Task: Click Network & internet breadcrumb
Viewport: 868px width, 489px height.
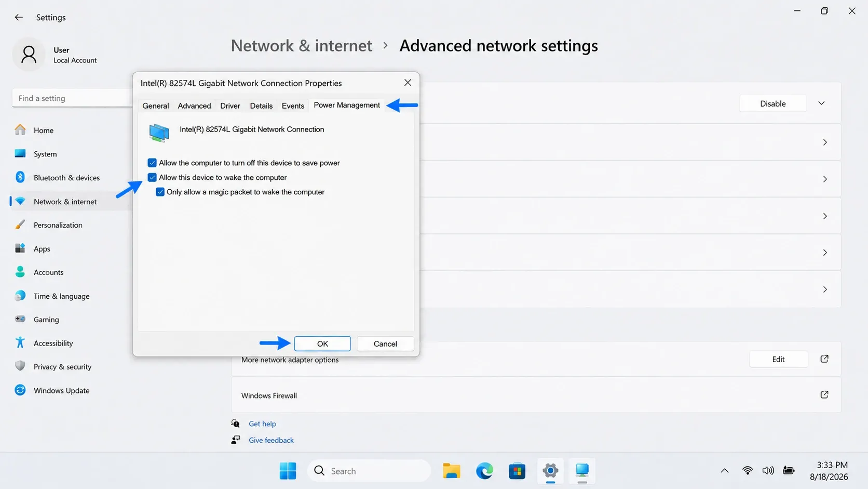Action: [302, 46]
